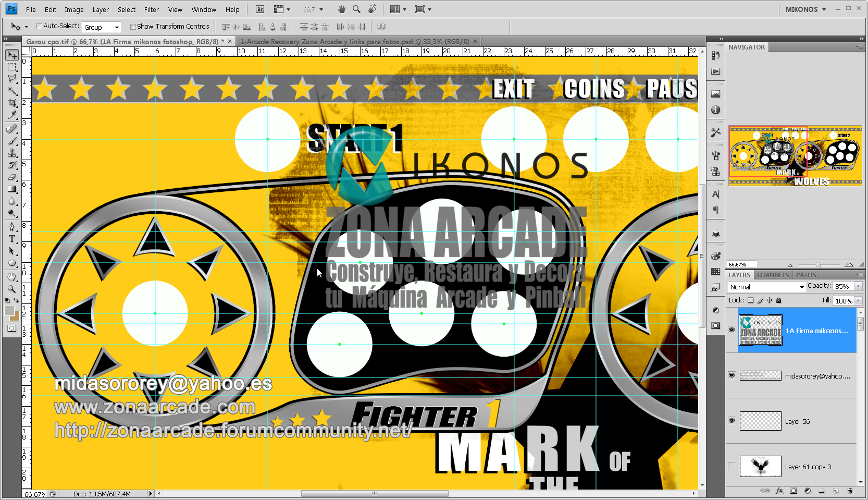Viewport: 868px width, 500px height.
Task: Open the Character panel icon
Action: 716,194
